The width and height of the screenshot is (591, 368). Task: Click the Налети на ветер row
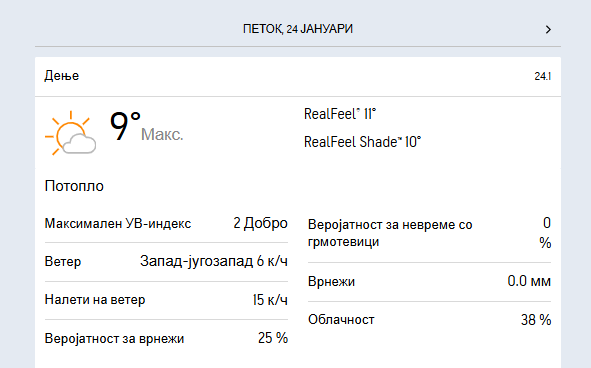(x=166, y=300)
